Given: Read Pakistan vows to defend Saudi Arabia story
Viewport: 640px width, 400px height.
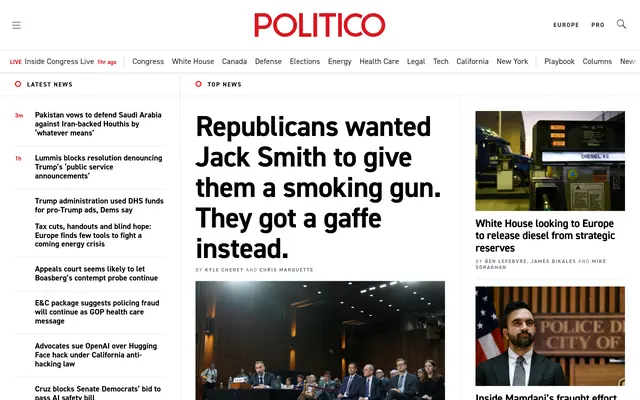Looking at the screenshot, I should (98, 124).
